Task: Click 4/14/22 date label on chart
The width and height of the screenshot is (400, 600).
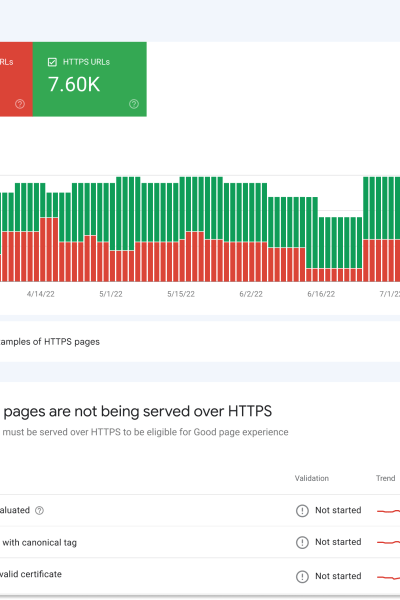Action: 41,294
